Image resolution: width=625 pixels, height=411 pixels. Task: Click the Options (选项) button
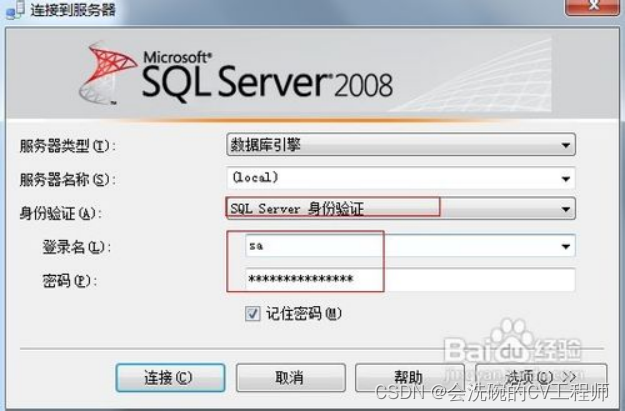click(x=541, y=377)
